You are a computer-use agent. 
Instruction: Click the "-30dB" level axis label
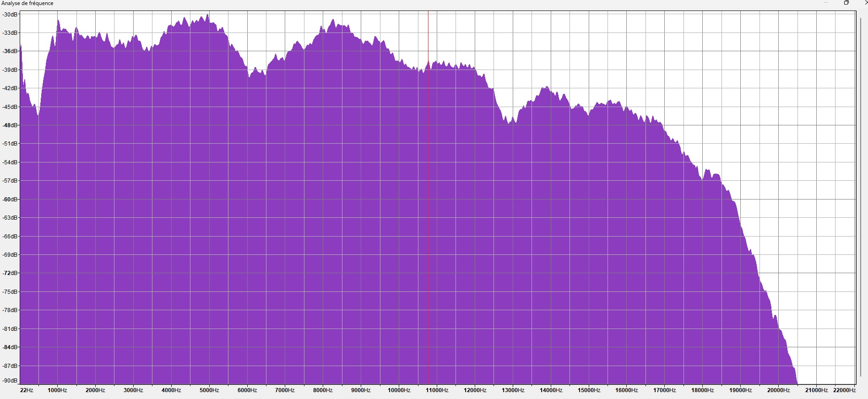[x=10, y=14]
